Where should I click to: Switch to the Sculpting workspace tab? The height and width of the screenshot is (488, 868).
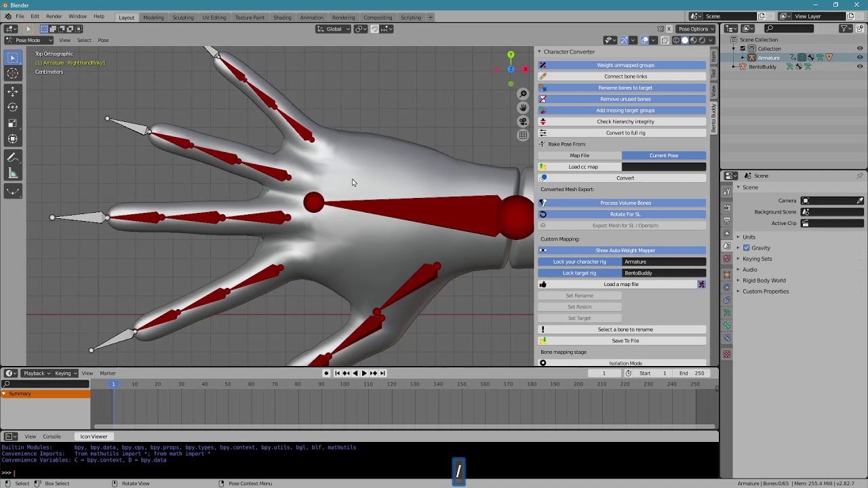pyautogui.click(x=183, y=17)
